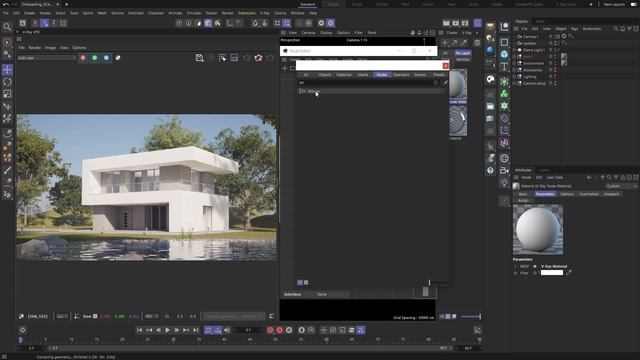
Task: Open the Options menu in V-Ray VFB
Action: click(79, 48)
